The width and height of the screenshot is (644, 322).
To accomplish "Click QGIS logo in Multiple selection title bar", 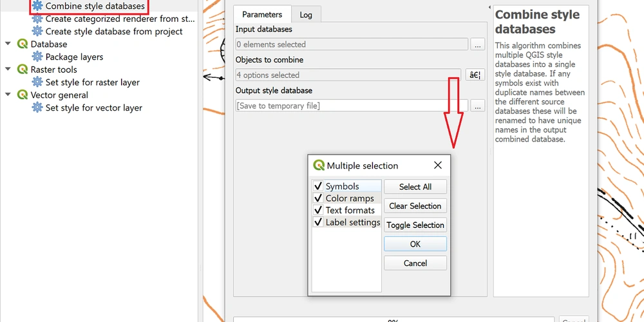I will point(319,166).
